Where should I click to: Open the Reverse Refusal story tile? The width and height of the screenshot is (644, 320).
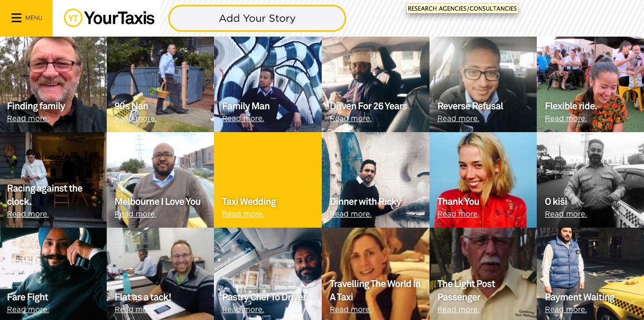(x=483, y=84)
